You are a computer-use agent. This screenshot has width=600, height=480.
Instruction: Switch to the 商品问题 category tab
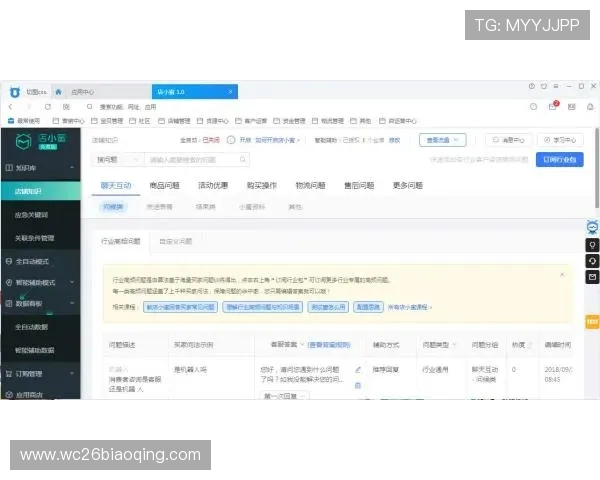(165, 186)
